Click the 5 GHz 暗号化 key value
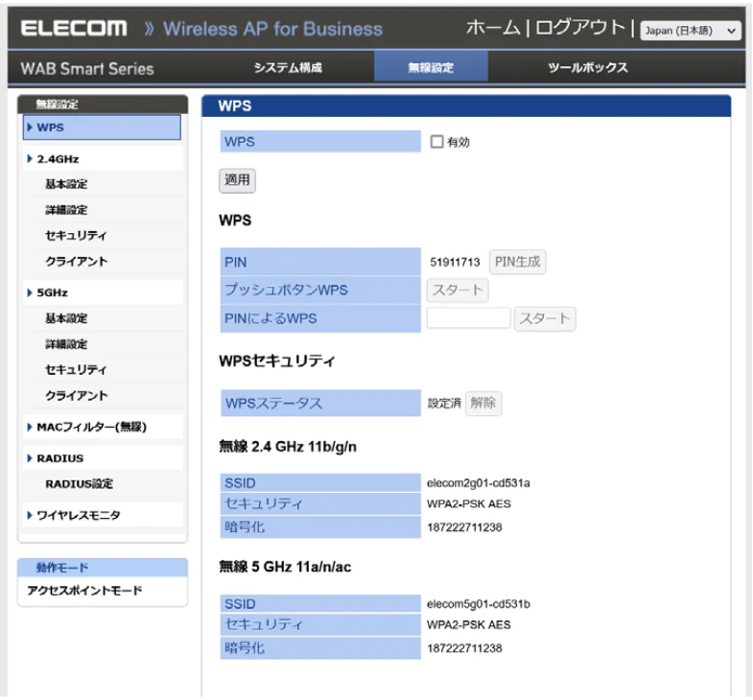 click(464, 648)
